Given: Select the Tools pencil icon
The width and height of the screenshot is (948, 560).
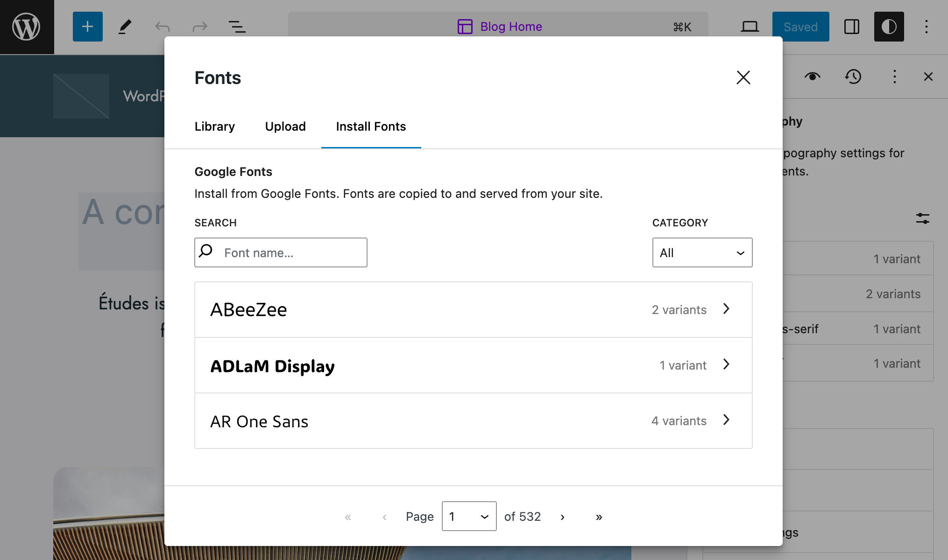Looking at the screenshot, I should point(124,27).
